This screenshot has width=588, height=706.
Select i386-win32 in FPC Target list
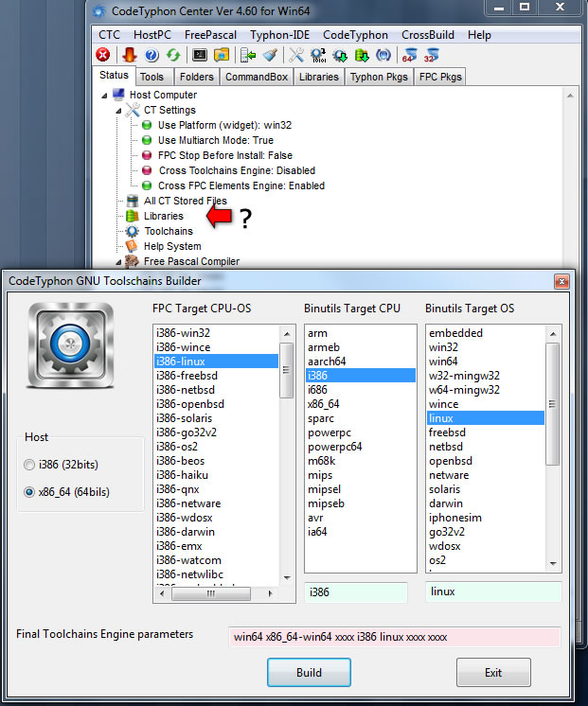pyautogui.click(x=216, y=333)
